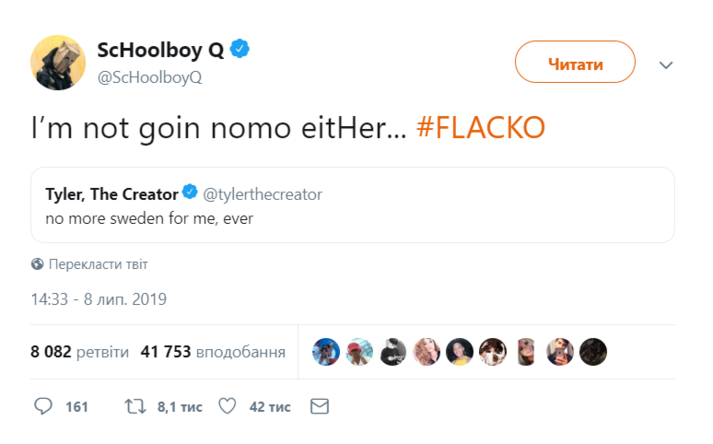Open the @tylerthecreator handle in quoted tweet

coord(263,193)
